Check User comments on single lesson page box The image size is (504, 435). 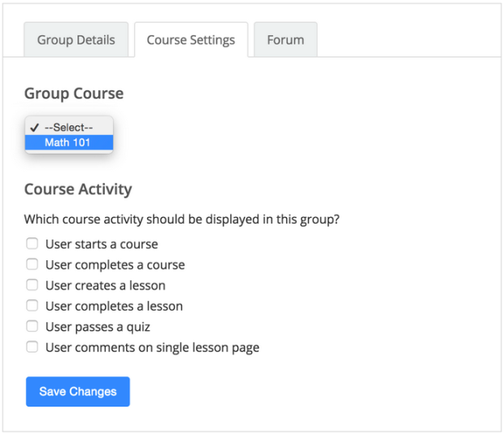click(x=33, y=347)
